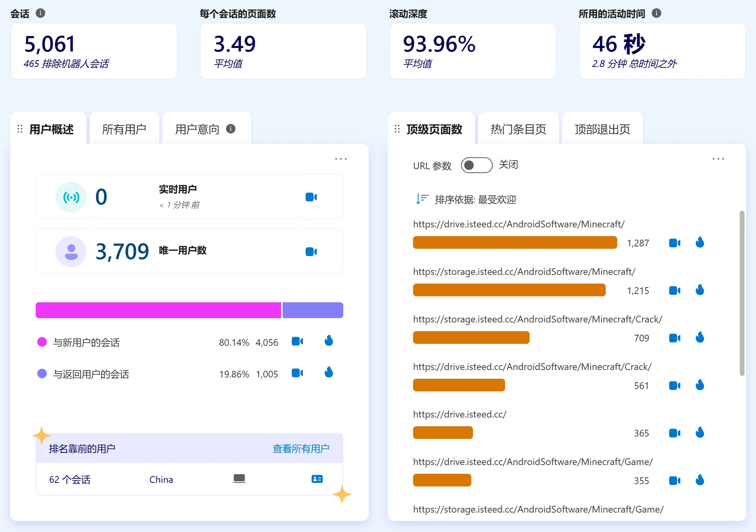Viewport: 756px width, 532px height.
Task: Switch to the 顶部退出页 tab
Action: click(x=602, y=129)
